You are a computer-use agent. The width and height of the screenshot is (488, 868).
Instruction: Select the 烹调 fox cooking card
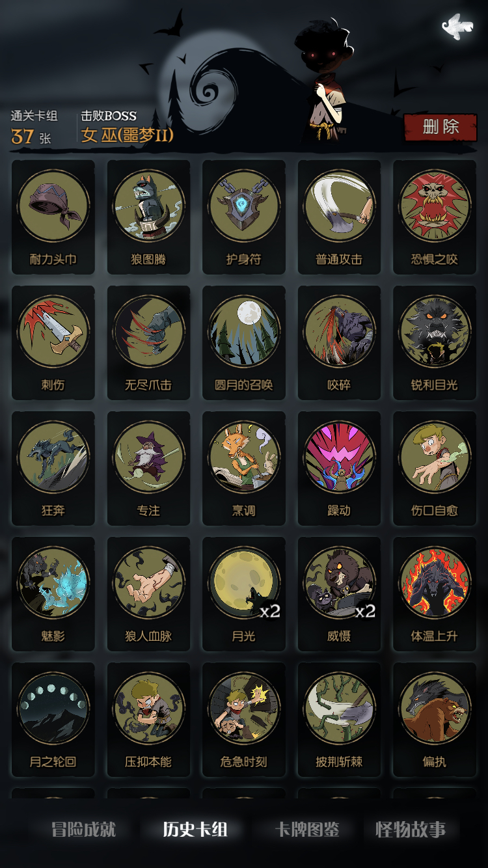244,468
